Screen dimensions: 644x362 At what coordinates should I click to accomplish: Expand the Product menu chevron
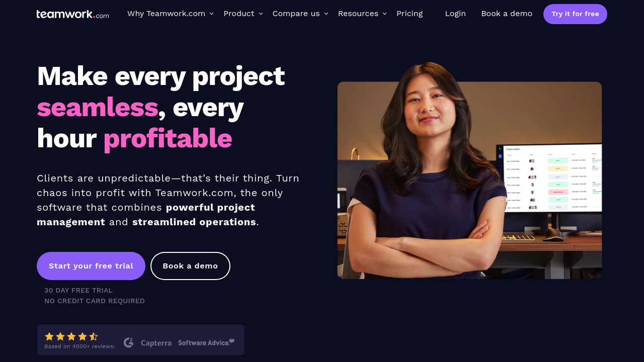(261, 14)
